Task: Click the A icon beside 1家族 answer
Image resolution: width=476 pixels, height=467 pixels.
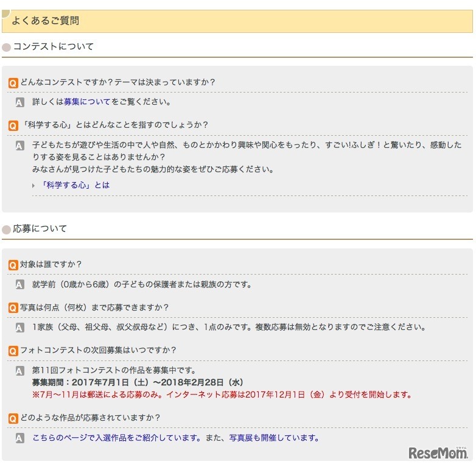Action: coord(20,328)
